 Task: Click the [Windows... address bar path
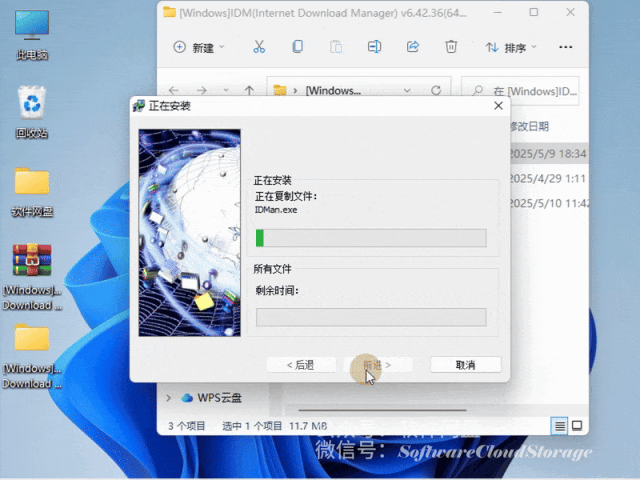pos(333,91)
